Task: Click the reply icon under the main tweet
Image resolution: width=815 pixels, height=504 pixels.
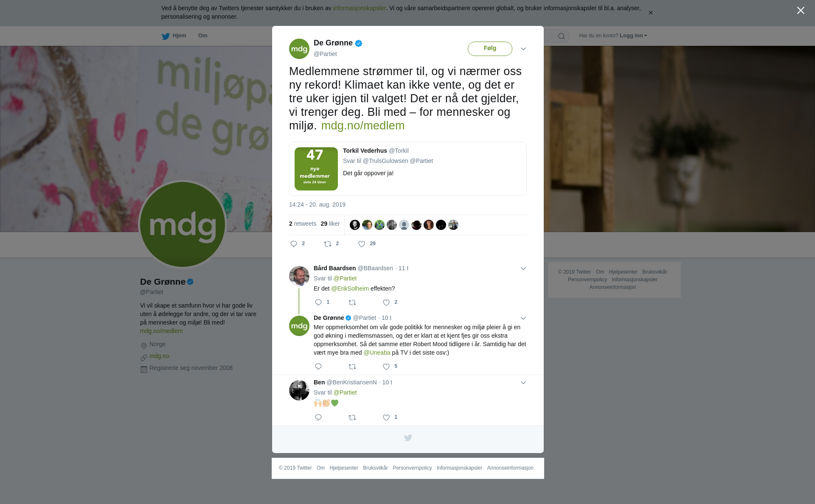Action: click(x=294, y=244)
